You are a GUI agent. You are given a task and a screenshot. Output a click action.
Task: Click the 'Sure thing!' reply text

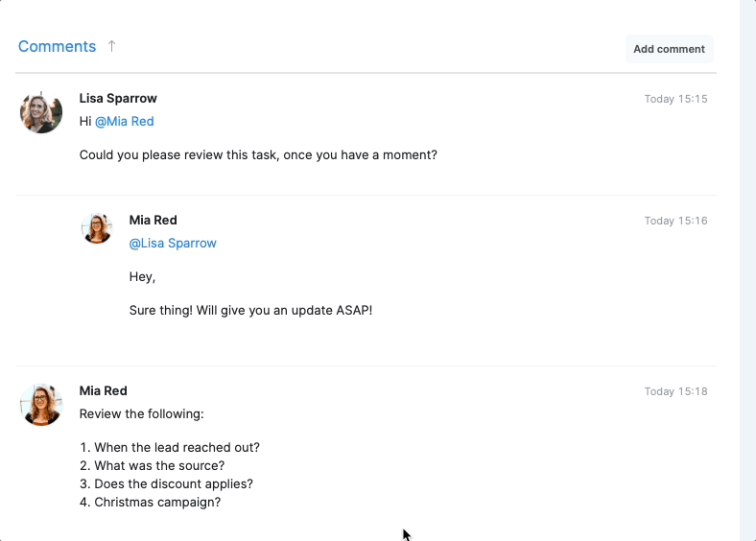tap(250, 311)
